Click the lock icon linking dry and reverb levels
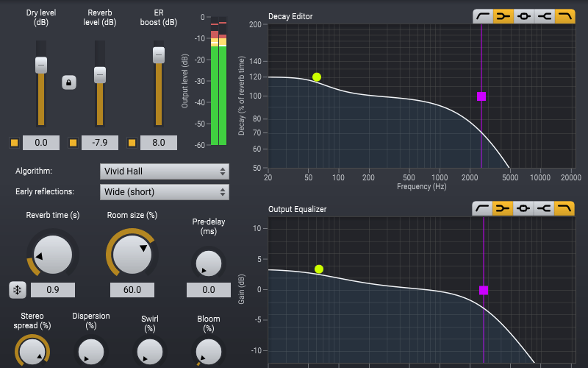Viewport: 588px width, 368px height. coord(68,83)
